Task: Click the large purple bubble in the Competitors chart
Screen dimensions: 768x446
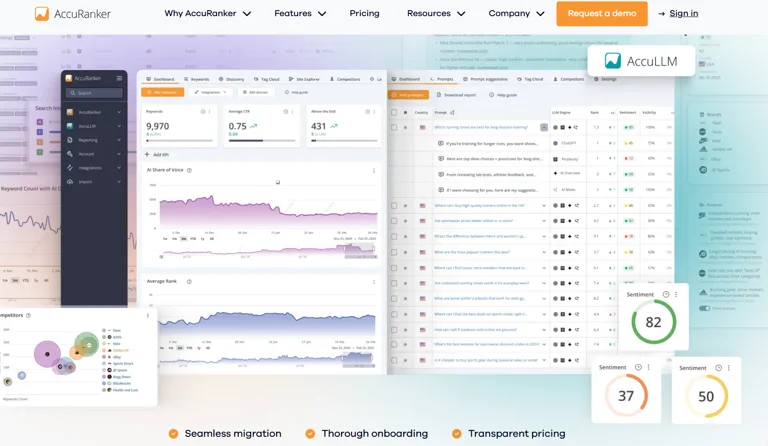Action: click(x=48, y=354)
